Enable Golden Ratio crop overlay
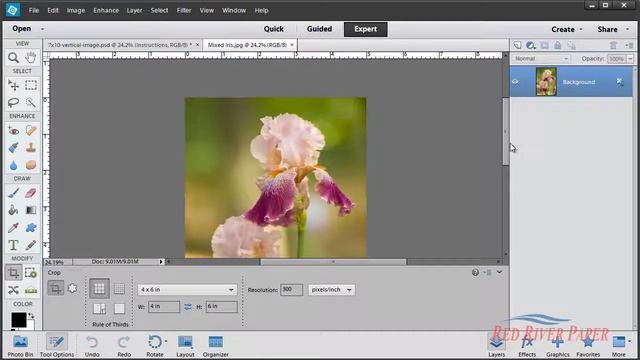This screenshot has width=640, height=360. pos(99,308)
